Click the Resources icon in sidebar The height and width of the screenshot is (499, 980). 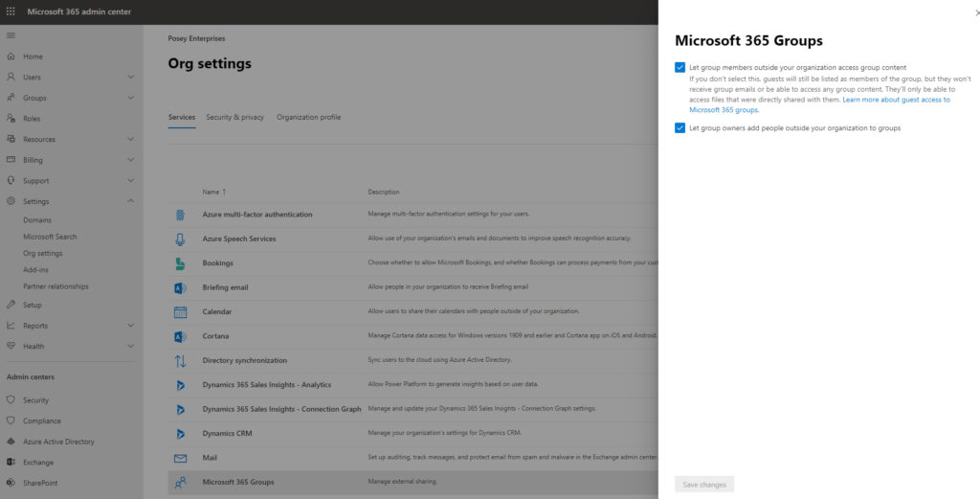pyautogui.click(x=11, y=139)
